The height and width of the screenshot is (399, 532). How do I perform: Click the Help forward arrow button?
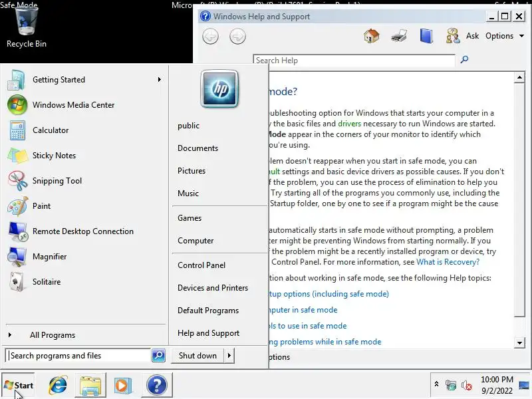pyautogui.click(x=237, y=37)
